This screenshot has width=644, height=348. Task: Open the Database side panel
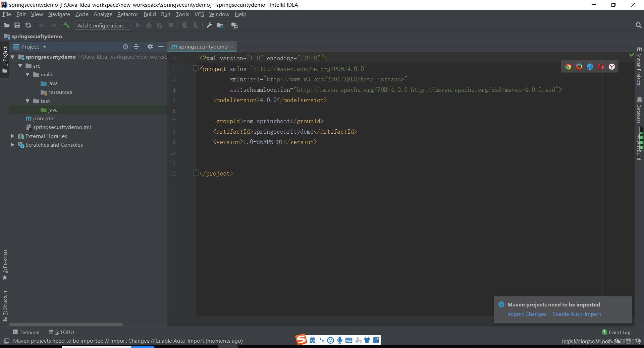(639, 110)
